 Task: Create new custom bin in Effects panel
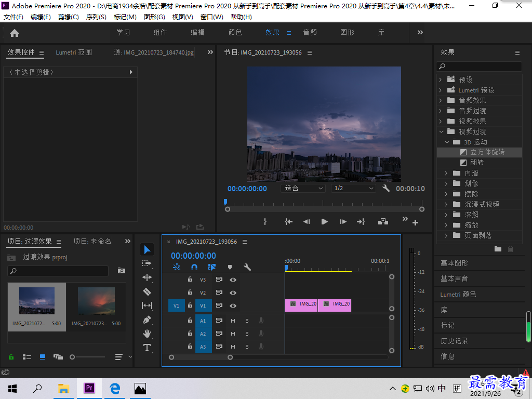click(x=498, y=249)
